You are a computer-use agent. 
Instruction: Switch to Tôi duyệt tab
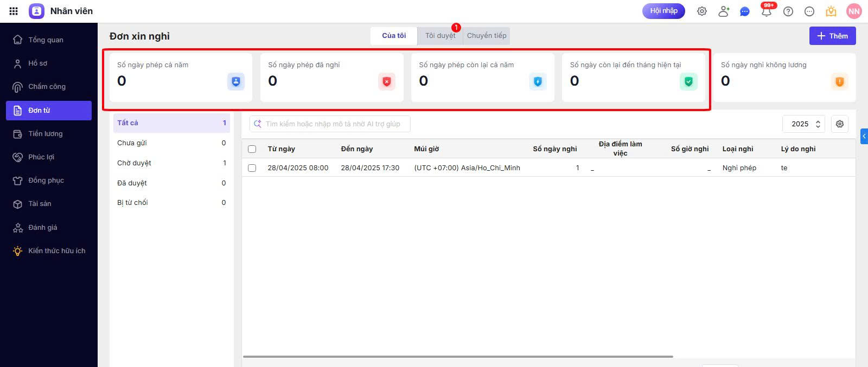[x=440, y=36]
